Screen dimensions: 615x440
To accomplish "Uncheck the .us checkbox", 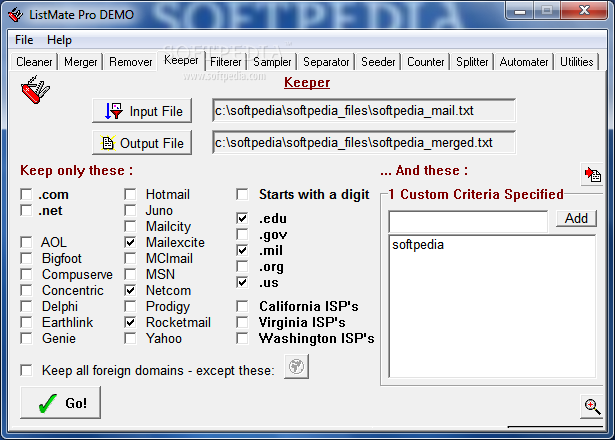I will point(242,282).
